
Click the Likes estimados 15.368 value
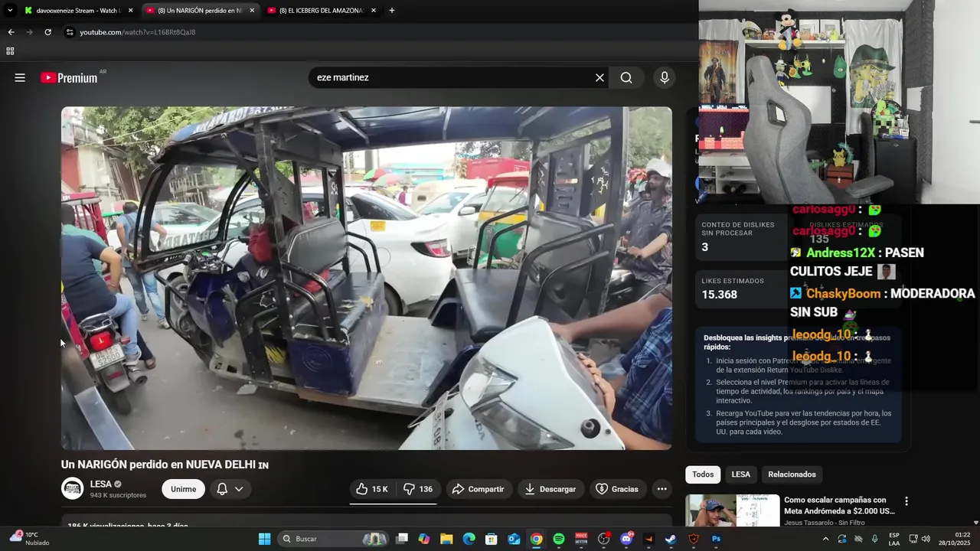coord(720,295)
